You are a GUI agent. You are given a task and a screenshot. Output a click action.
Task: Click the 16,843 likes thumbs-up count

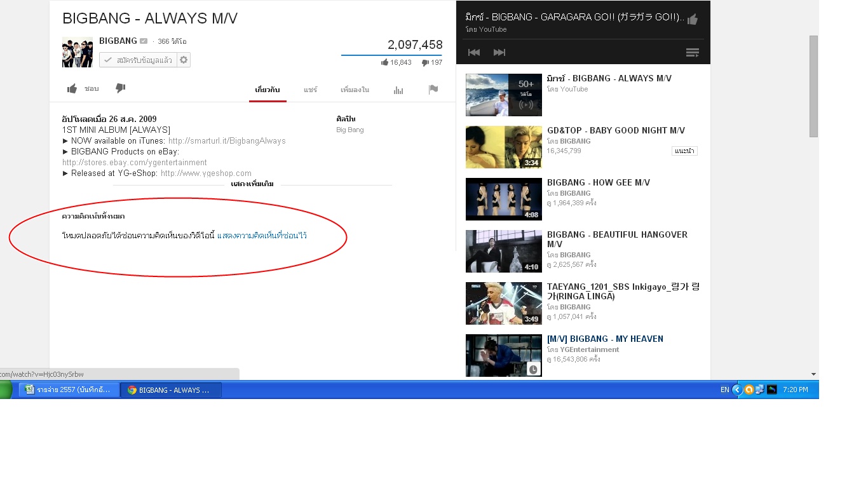[x=397, y=62]
